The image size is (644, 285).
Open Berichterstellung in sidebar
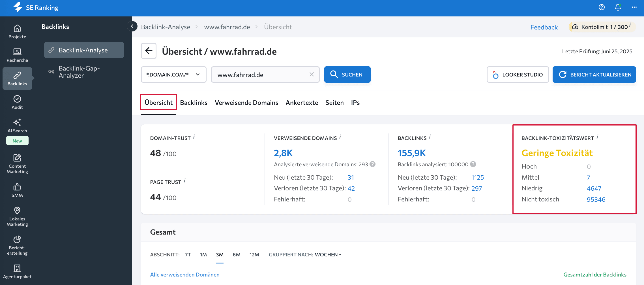pos(17,245)
